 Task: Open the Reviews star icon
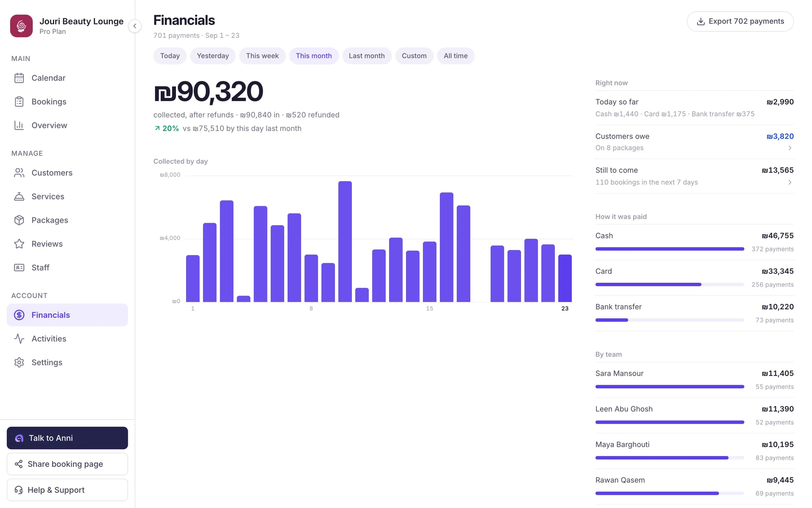pyautogui.click(x=19, y=244)
